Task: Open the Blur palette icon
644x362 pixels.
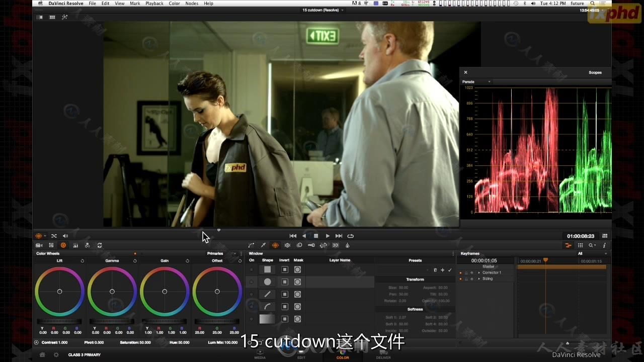Action: (x=299, y=245)
